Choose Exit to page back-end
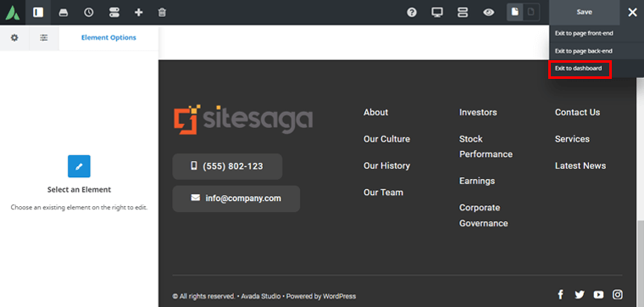The image size is (644, 307). 583,51
